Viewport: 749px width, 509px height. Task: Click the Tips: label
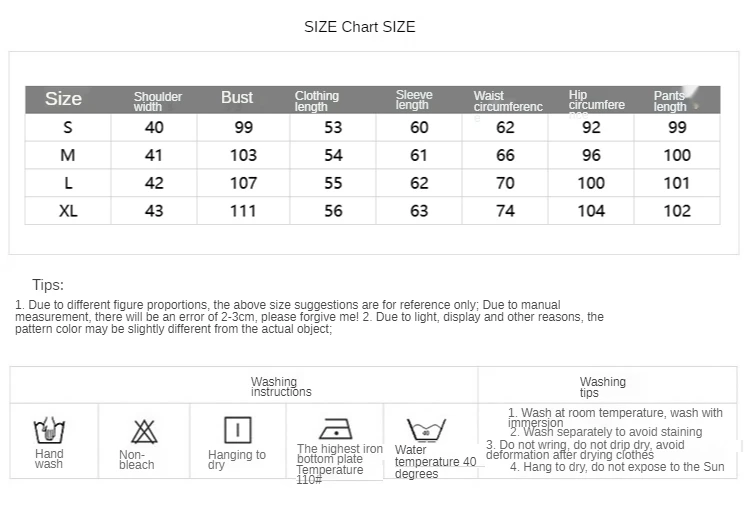click(48, 285)
